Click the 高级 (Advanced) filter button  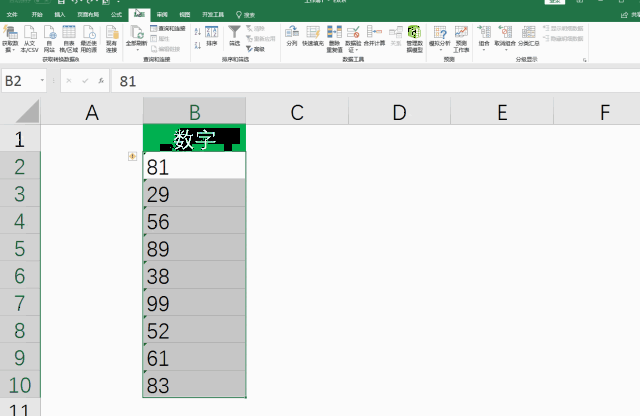click(256, 49)
